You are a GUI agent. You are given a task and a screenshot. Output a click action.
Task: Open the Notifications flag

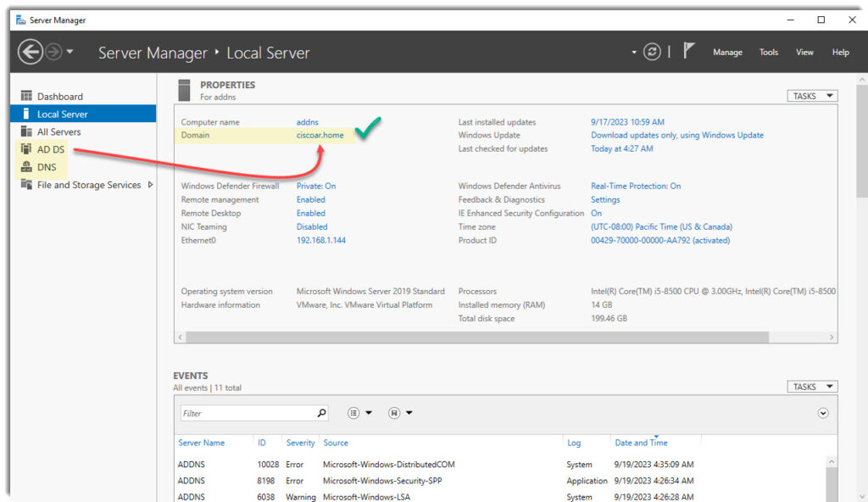click(688, 51)
